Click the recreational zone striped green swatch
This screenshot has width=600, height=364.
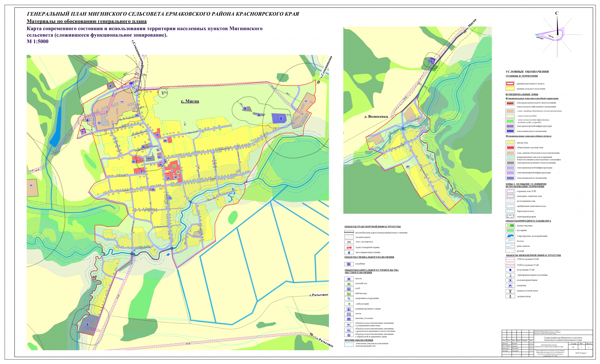[510, 158]
